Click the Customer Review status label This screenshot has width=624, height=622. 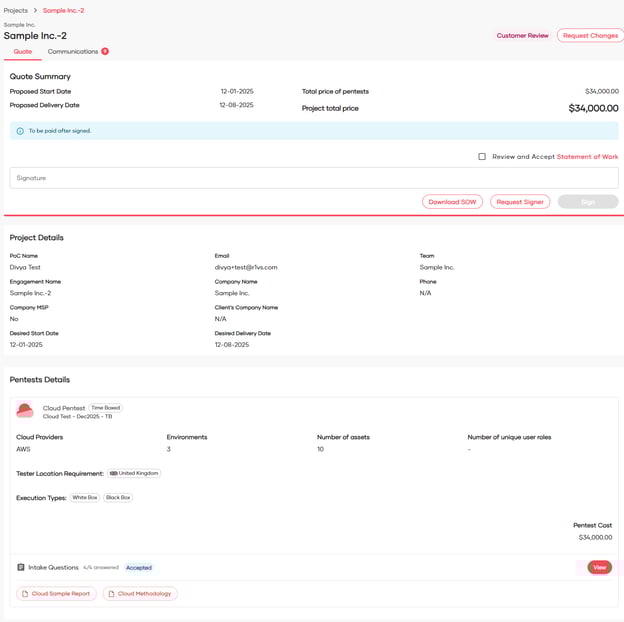click(x=522, y=36)
